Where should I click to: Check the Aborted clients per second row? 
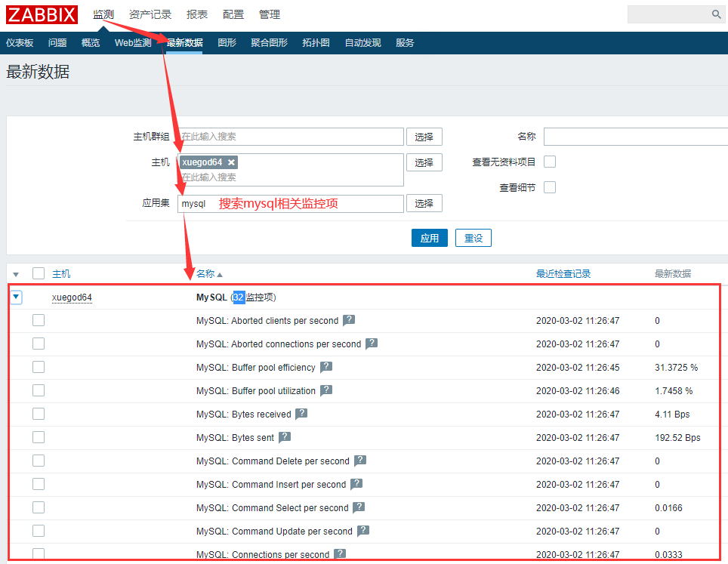click(x=39, y=320)
